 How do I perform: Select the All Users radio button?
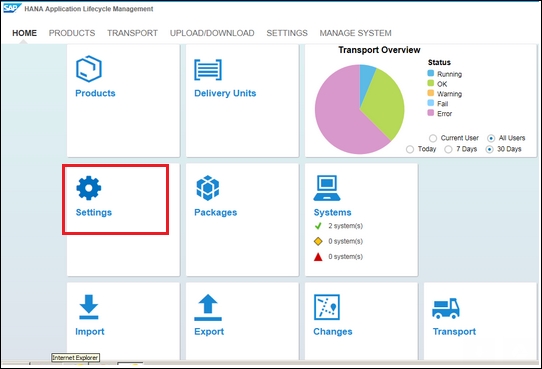pyautogui.click(x=491, y=138)
